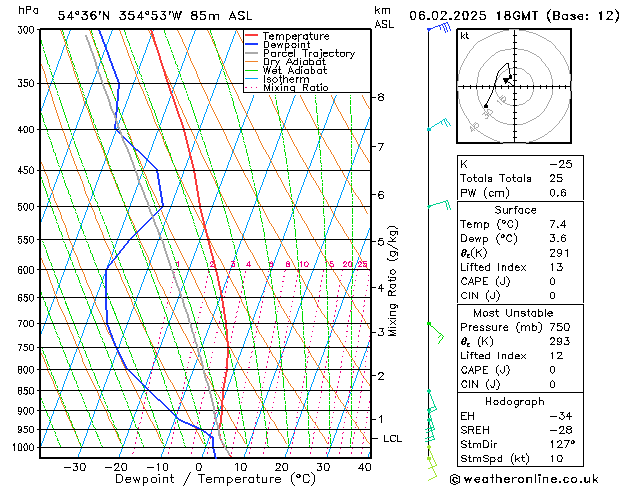Click the station coordinates title text
This screenshot has width=629, height=486.
155,16
